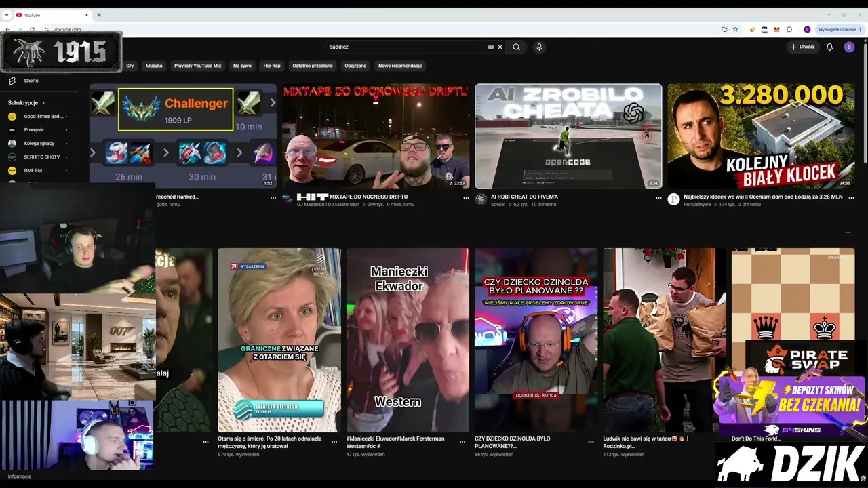This screenshot has height=488, width=868.
Task: Go to Good Times Bad subscription
Action: point(43,117)
